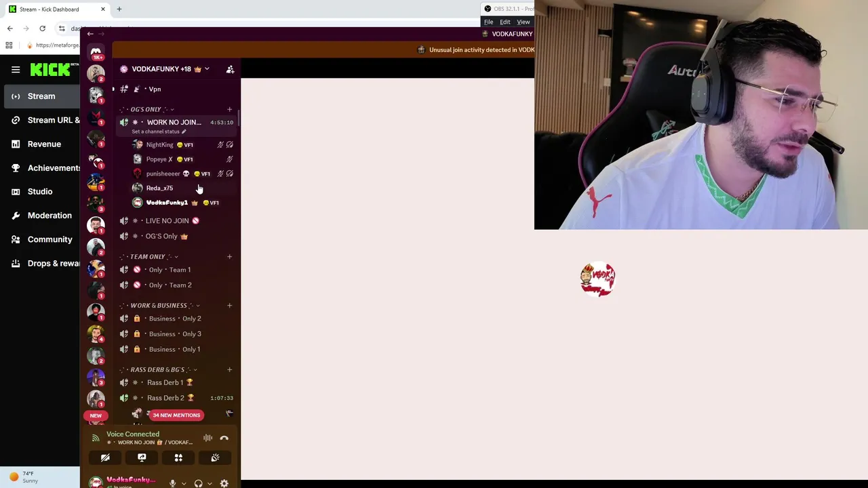Image resolution: width=868 pixels, height=488 pixels.
Task: Join Only Team 1 voice channel
Action: coord(176,270)
